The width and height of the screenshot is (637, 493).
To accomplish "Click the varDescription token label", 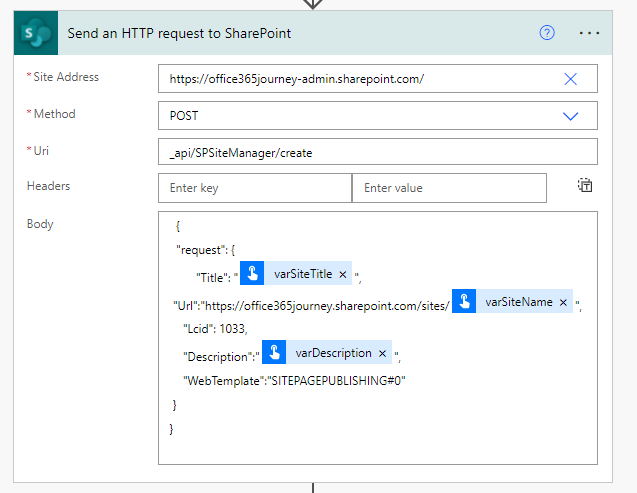I will click(x=334, y=353).
